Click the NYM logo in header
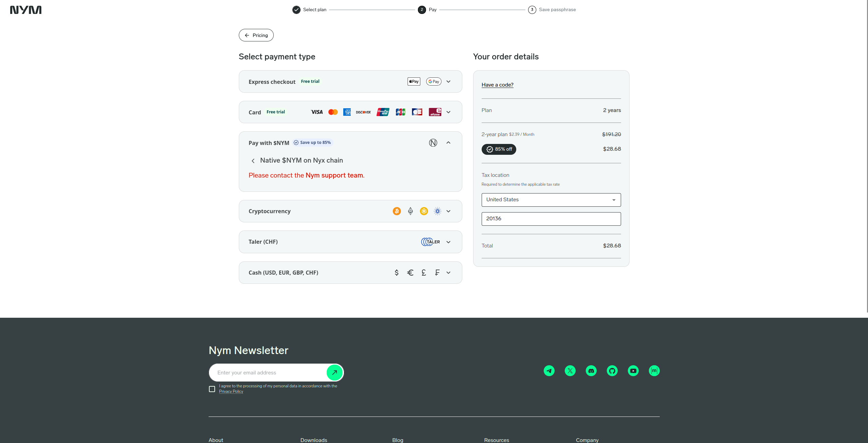The width and height of the screenshot is (868, 443). click(x=26, y=10)
